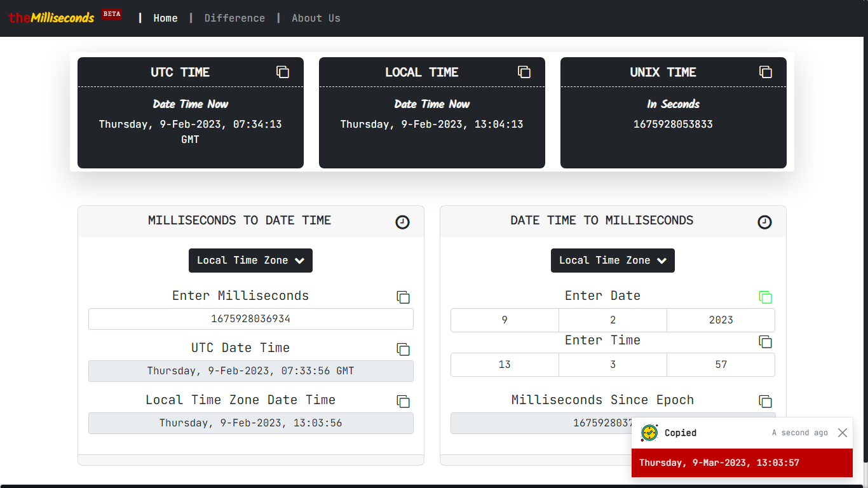Expand the left panel's time zone chevron
This screenshot has width=868, height=488.
300,260
